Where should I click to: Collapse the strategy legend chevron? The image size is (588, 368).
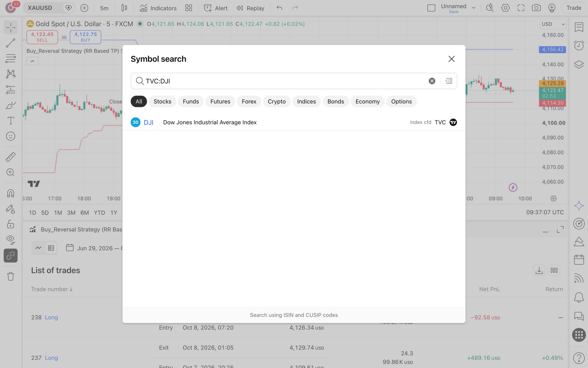[32, 61]
